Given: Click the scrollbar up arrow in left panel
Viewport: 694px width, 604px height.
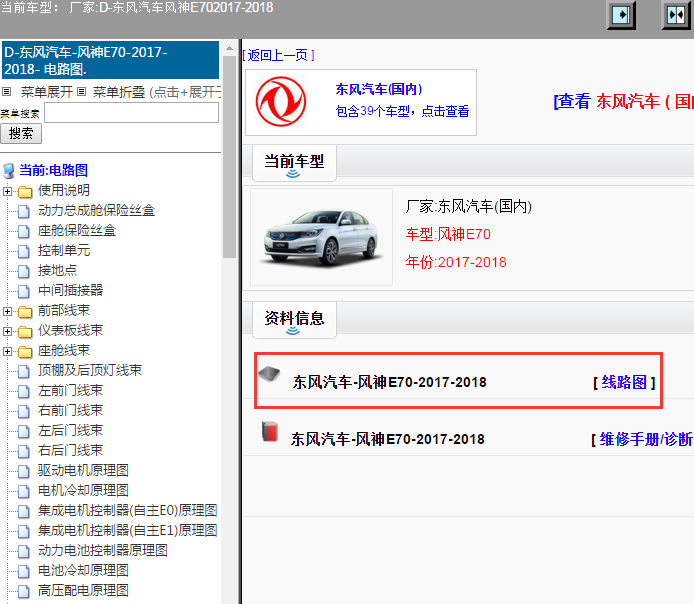Looking at the screenshot, I should (x=229, y=48).
